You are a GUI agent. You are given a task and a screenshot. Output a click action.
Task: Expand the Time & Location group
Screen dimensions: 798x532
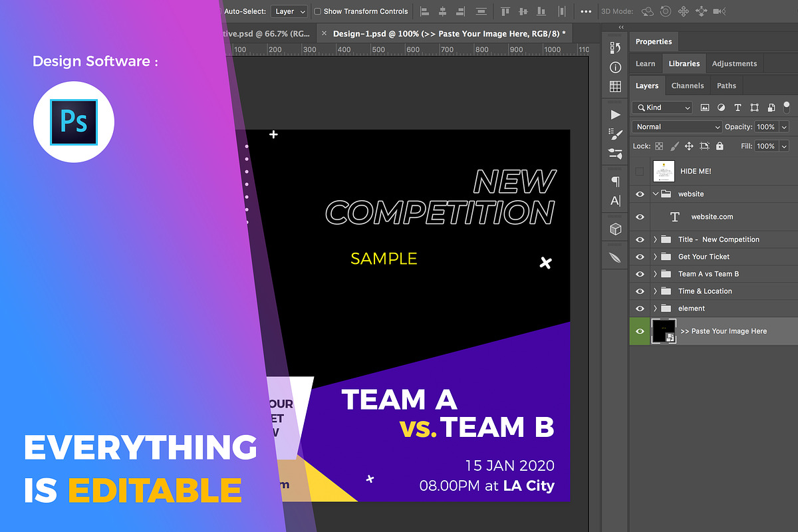tap(655, 291)
